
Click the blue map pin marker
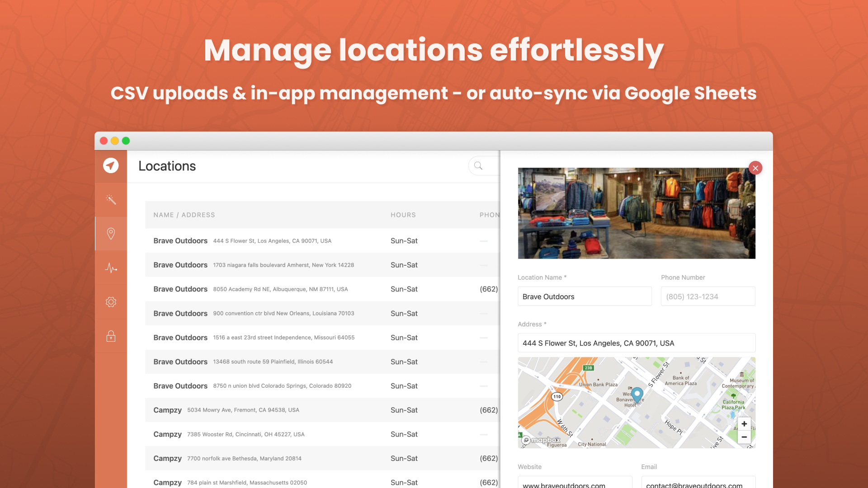(x=637, y=395)
